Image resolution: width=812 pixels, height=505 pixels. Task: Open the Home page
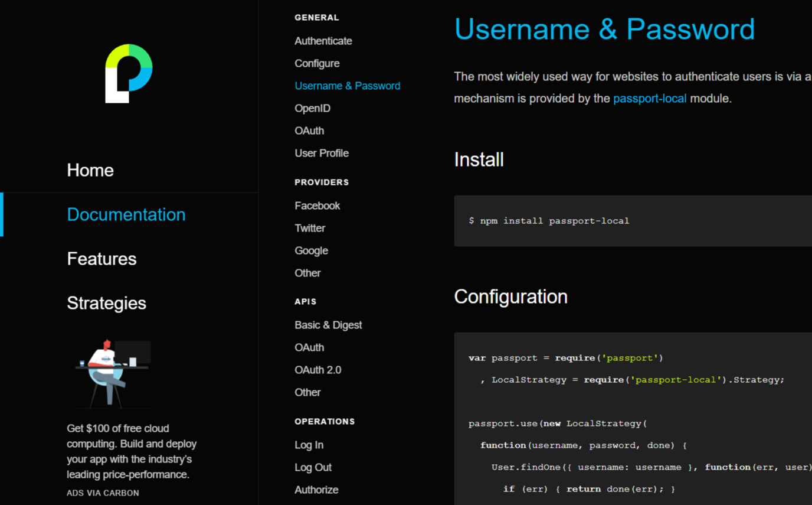(x=90, y=170)
